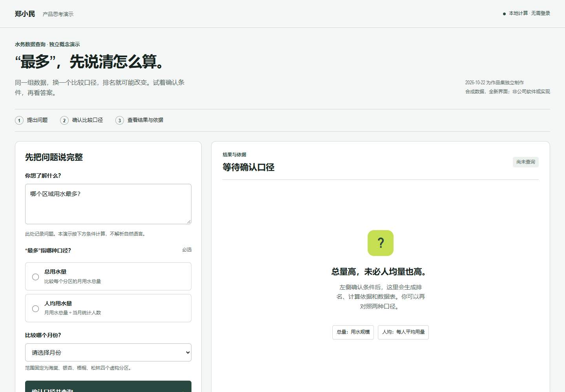Click the 等待确认口径 heading
Viewport: 565px width, 392px height.
248,167
